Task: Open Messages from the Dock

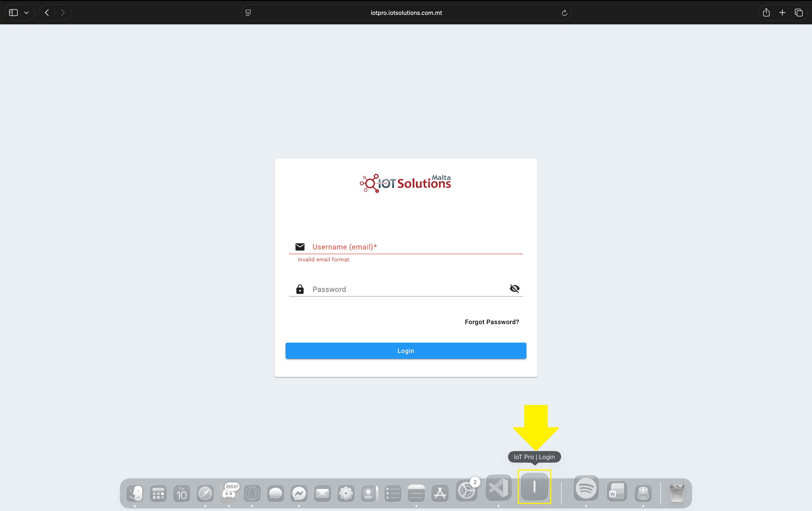Action: [275, 493]
